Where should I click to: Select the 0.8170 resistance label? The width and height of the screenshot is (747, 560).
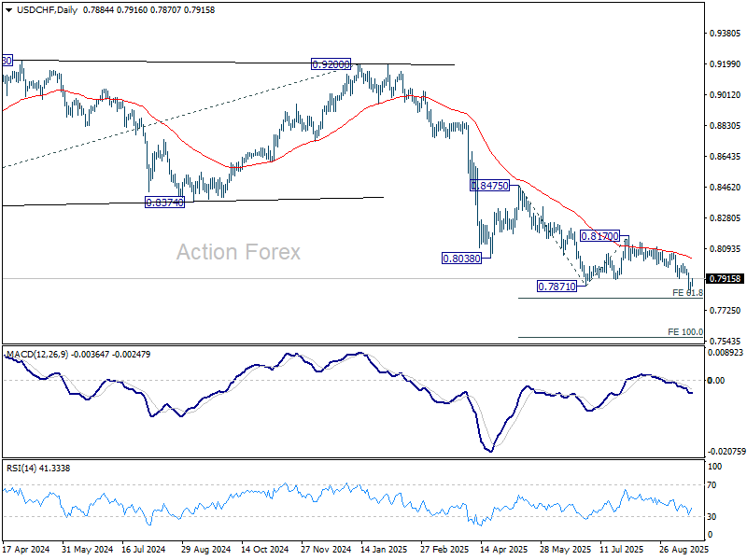pyautogui.click(x=601, y=237)
